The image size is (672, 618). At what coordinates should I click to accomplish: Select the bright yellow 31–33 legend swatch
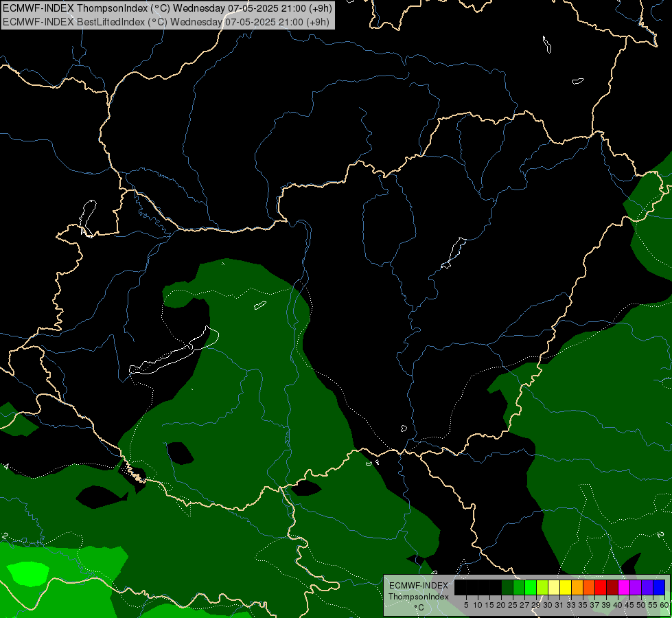coord(566,587)
